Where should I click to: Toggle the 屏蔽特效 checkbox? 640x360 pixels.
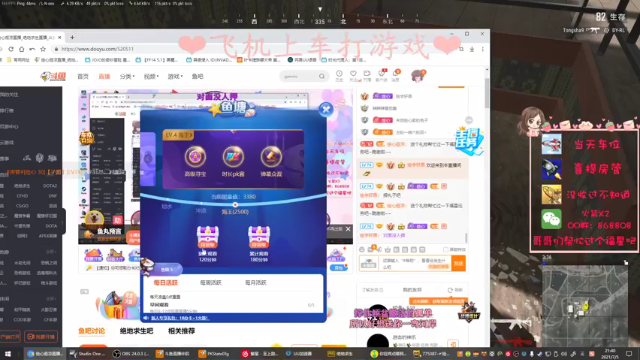click(x=446, y=249)
